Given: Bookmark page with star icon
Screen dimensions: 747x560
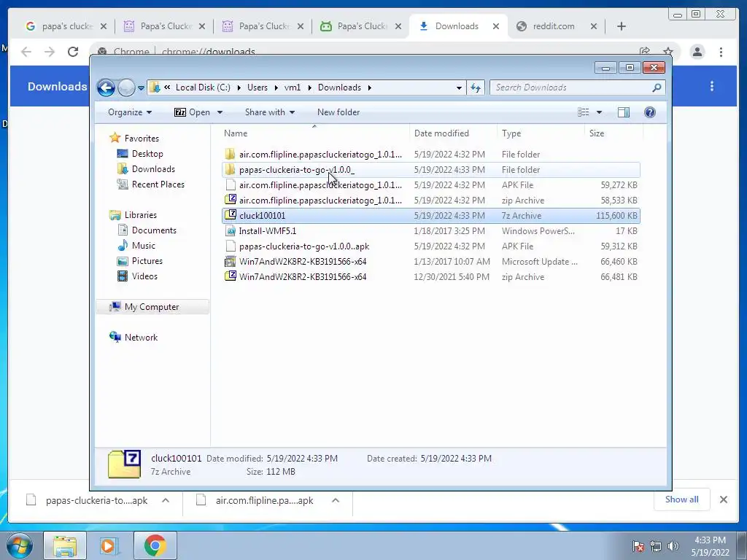Looking at the screenshot, I should pos(668,52).
